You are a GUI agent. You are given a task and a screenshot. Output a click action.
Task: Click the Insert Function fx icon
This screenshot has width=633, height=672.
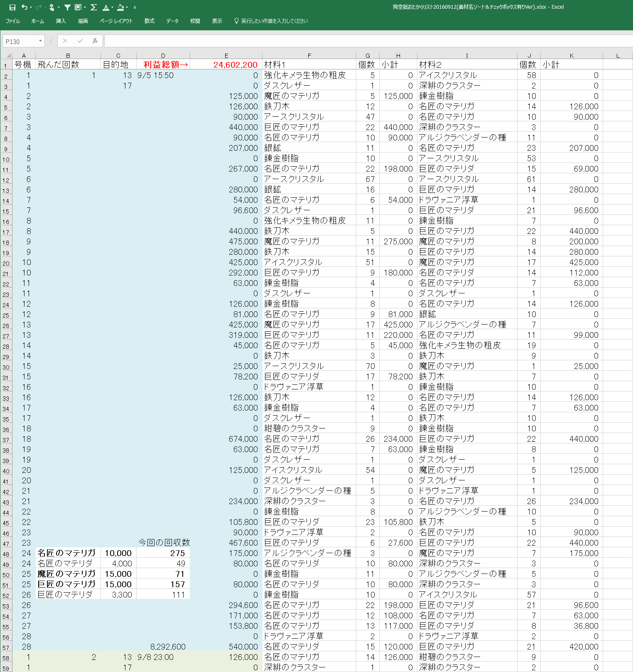point(95,41)
